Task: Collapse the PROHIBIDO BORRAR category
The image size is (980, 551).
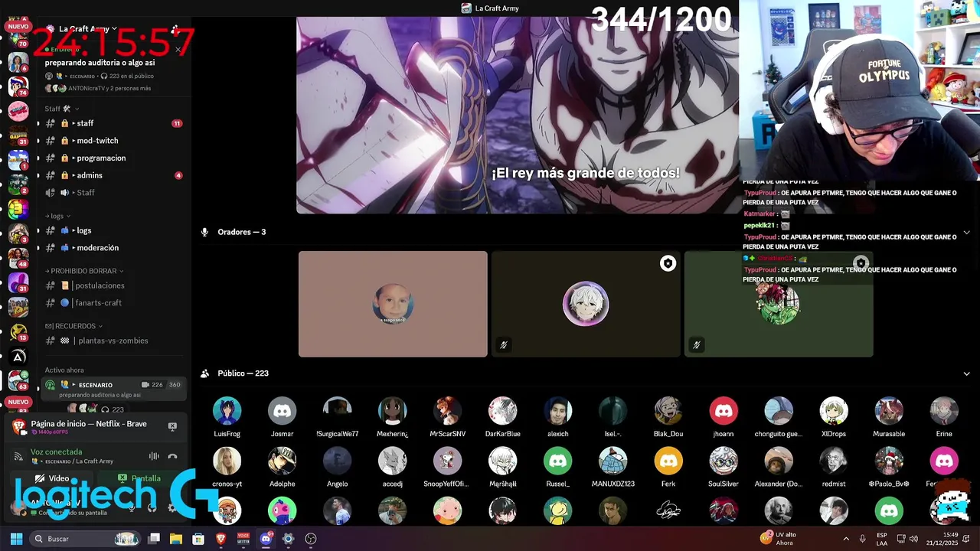Action: coord(84,271)
